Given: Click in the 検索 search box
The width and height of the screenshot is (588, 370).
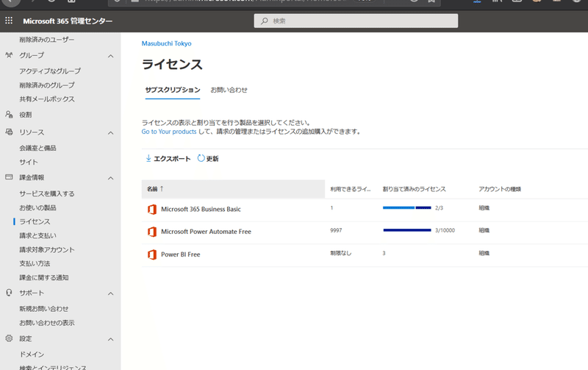Looking at the screenshot, I should [356, 21].
